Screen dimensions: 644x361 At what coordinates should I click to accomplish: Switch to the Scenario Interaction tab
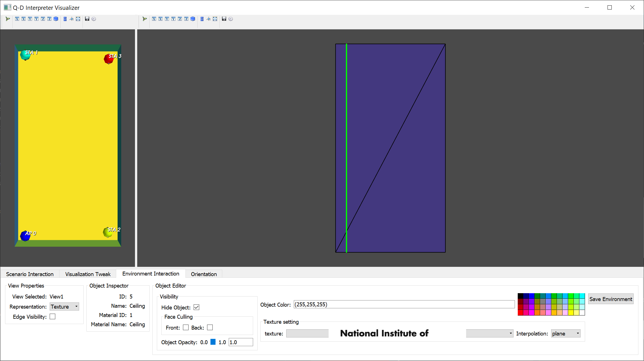coord(30,274)
